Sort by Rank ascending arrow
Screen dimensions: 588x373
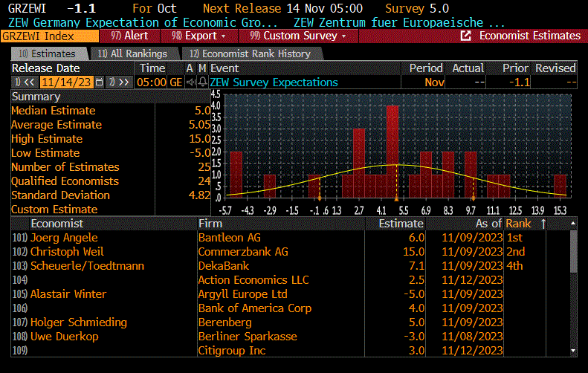(543, 224)
